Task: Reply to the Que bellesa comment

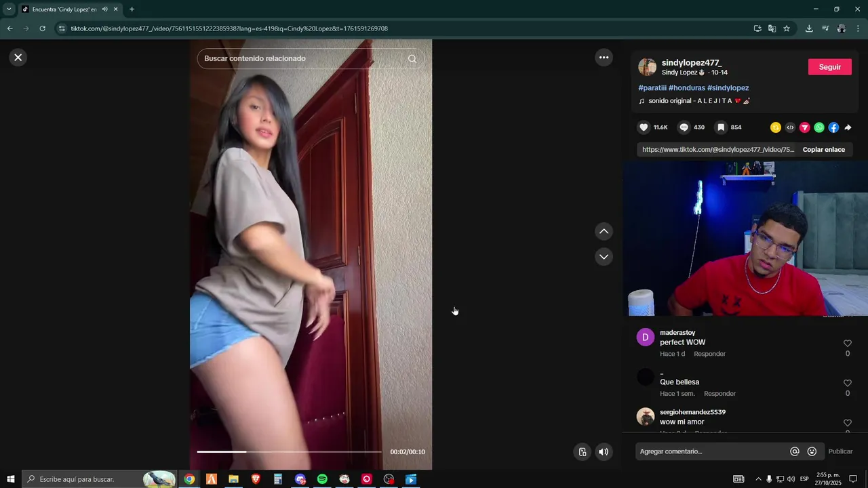Action: [x=719, y=394]
